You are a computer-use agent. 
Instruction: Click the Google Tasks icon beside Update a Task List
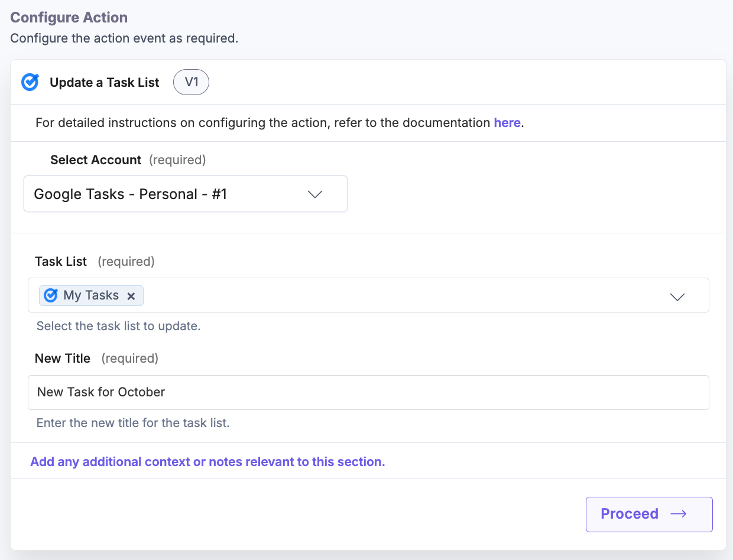tap(30, 82)
